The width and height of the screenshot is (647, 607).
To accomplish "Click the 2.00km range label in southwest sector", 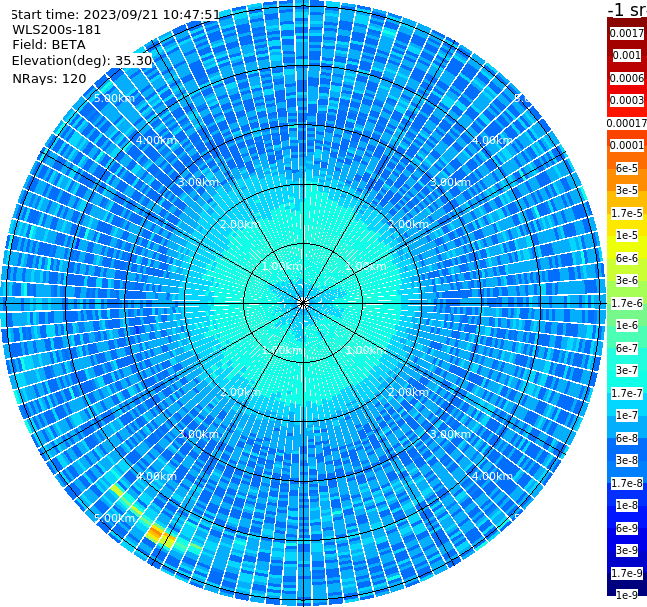I will coord(241,392).
